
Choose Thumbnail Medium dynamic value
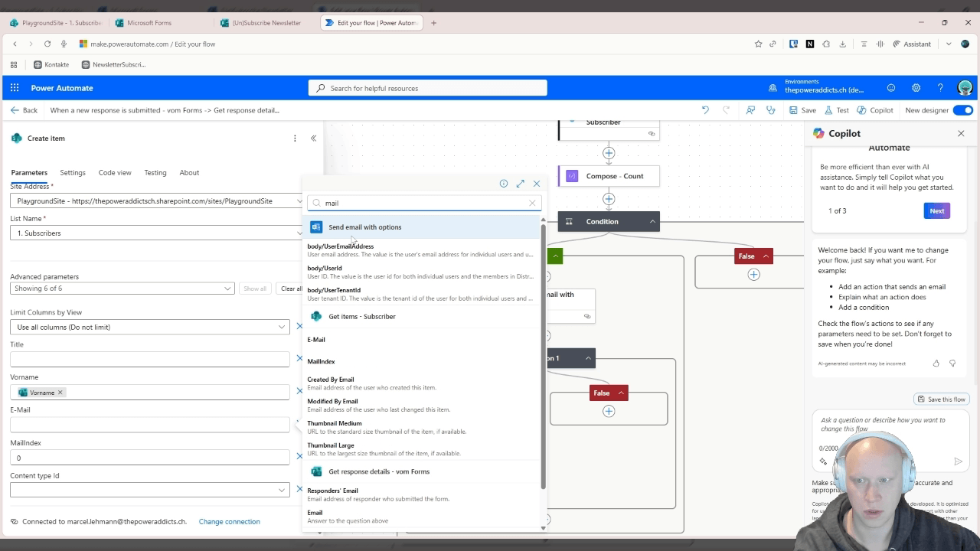point(420,427)
